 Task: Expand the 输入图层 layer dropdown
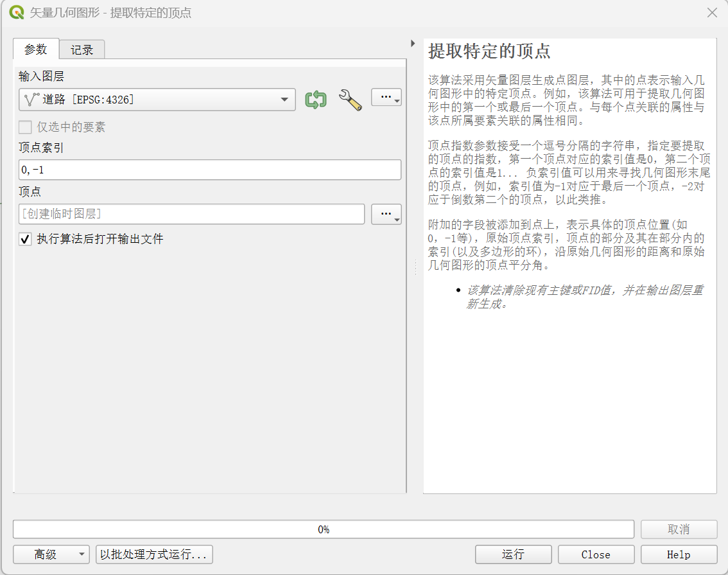[284, 100]
